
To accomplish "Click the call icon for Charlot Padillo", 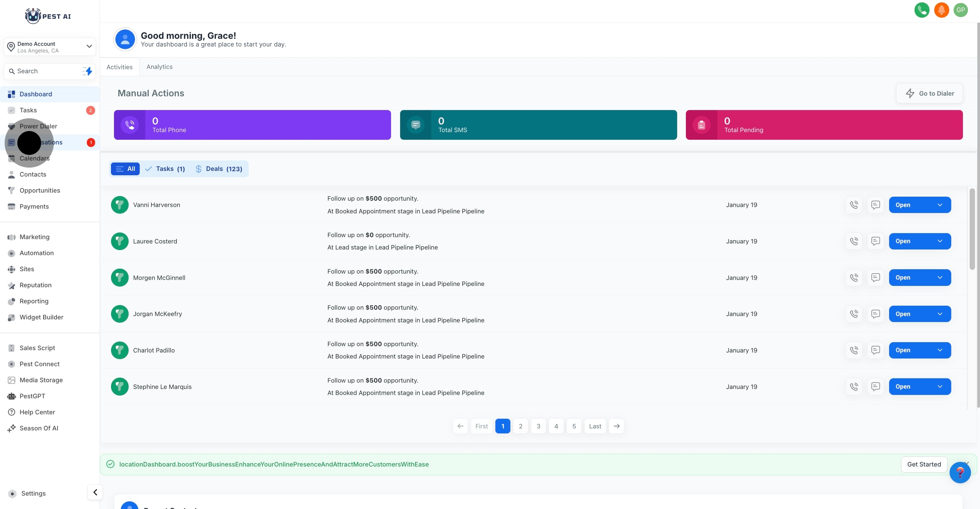I will (x=854, y=350).
